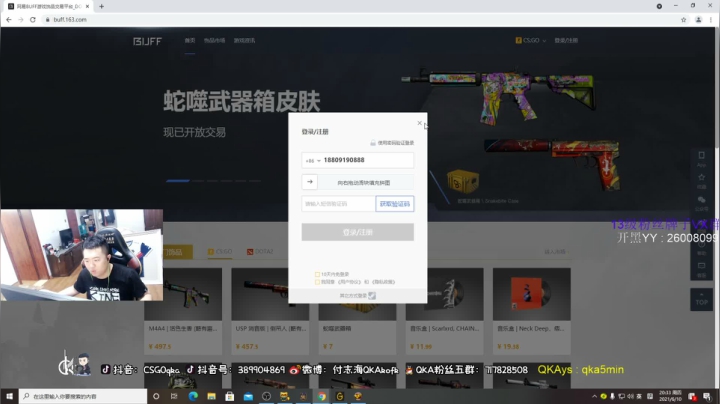The image size is (720, 404).
Task: Open a new browser tab with plus
Action: [101, 6]
